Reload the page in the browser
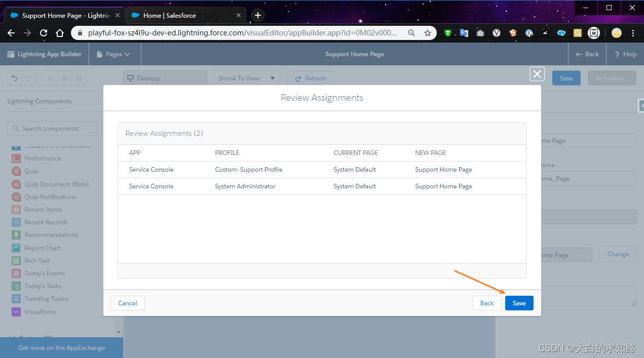 (x=44, y=33)
